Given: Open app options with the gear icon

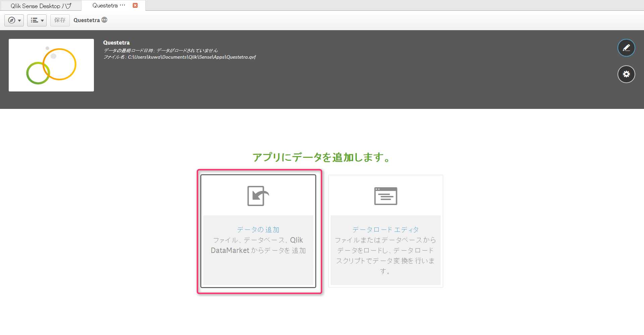Looking at the screenshot, I should point(626,74).
